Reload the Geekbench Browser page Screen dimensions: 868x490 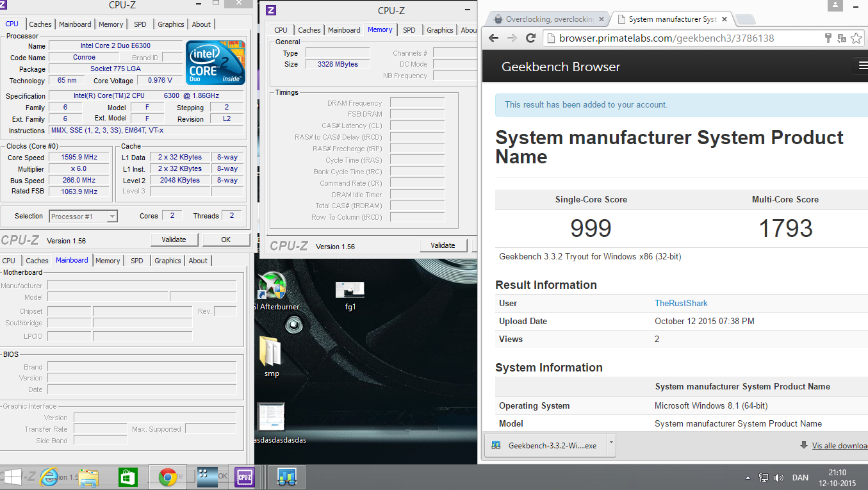[x=530, y=38]
